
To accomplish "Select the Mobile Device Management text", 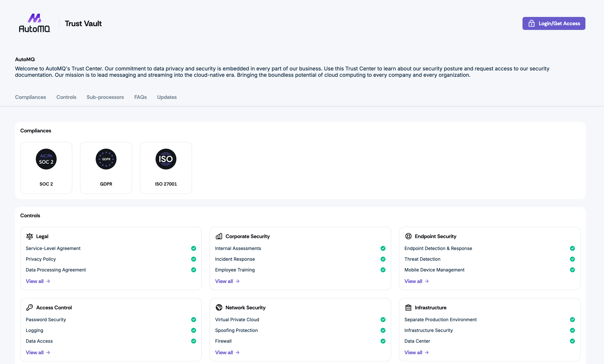I will point(434,270).
